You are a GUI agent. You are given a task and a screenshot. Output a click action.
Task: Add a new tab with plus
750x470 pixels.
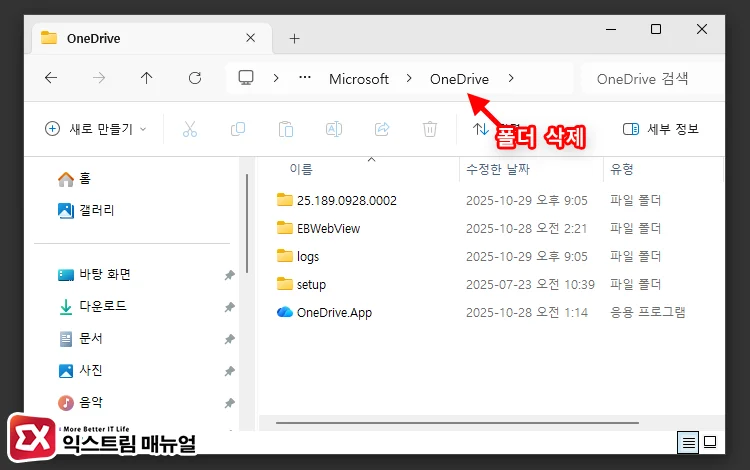pyautogui.click(x=295, y=39)
